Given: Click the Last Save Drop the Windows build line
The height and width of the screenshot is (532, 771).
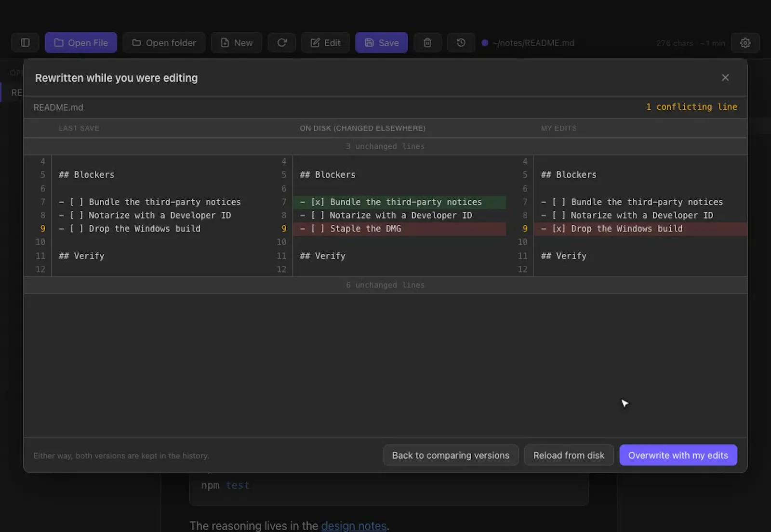Looking at the screenshot, I should 130,229.
